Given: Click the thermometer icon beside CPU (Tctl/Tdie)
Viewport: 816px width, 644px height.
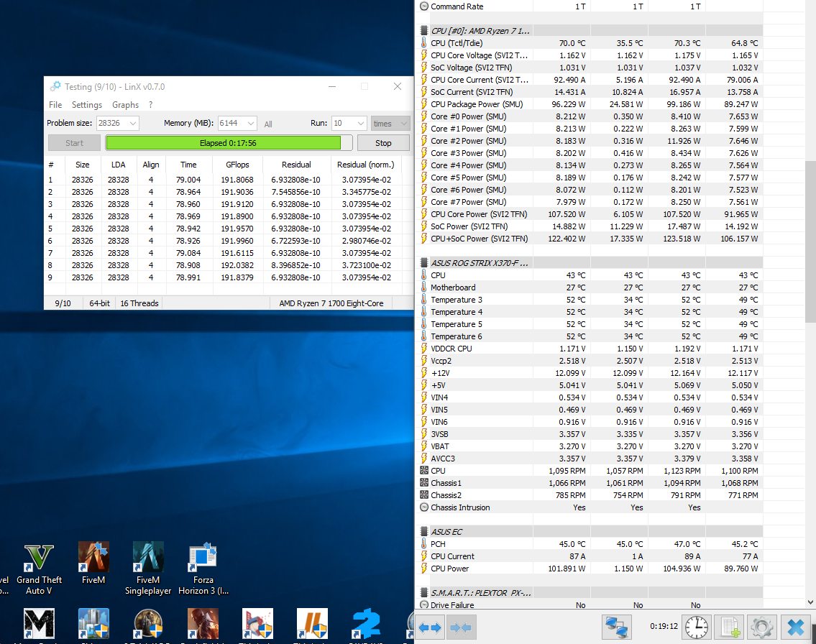Looking at the screenshot, I should (x=423, y=43).
